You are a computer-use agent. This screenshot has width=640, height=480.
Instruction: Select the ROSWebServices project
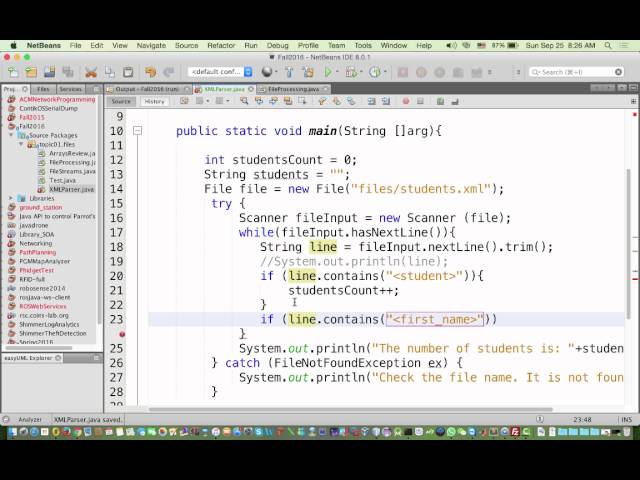point(42,306)
